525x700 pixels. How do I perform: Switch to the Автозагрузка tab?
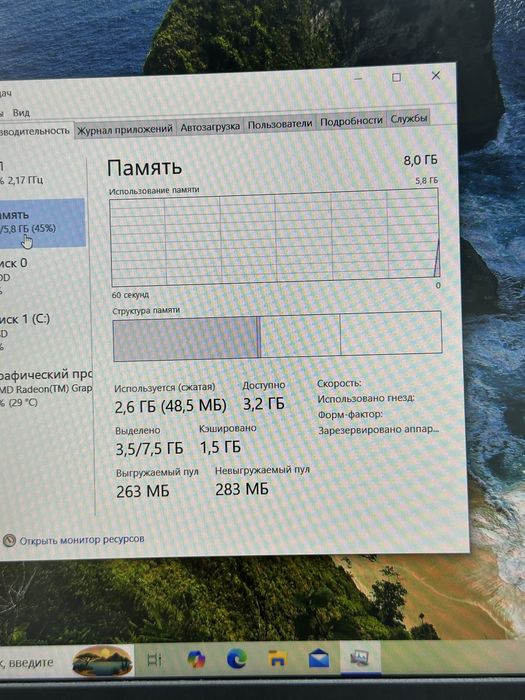coord(210,127)
